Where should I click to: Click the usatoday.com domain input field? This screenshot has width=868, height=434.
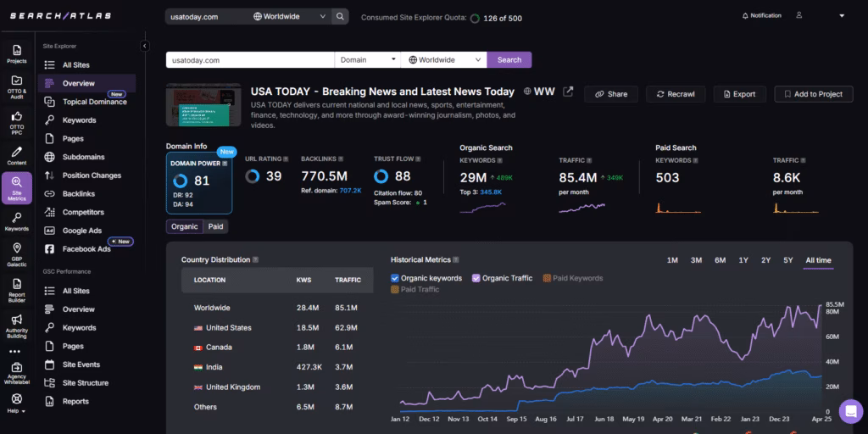pos(250,60)
